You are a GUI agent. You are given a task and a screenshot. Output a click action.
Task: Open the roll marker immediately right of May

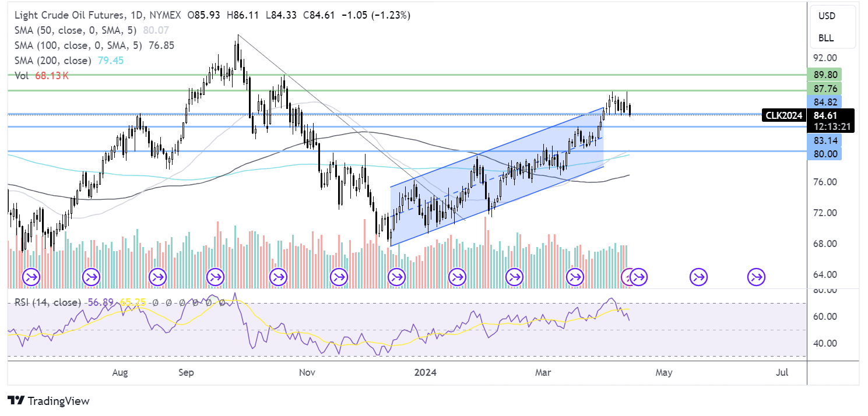(x=699, y=276)
